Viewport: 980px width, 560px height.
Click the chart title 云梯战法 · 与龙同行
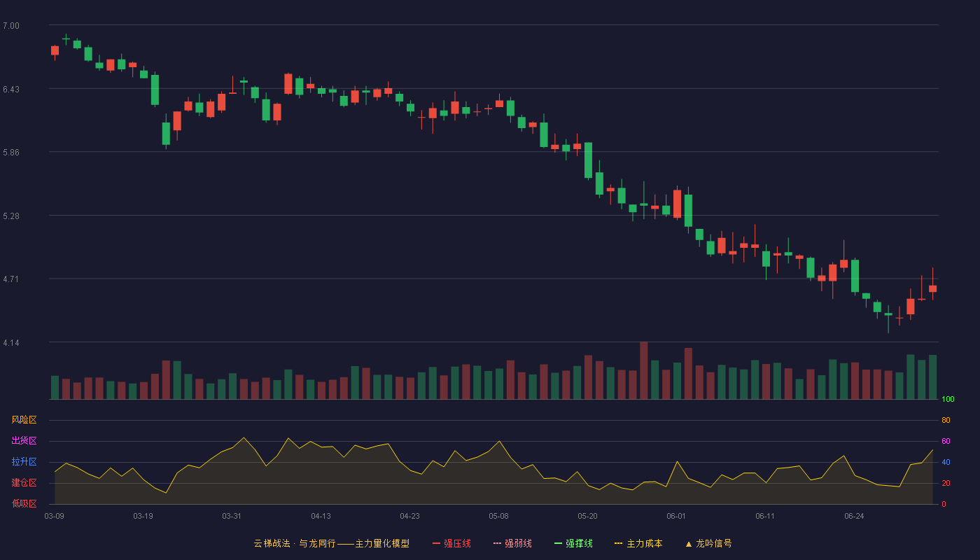point(294,543)
